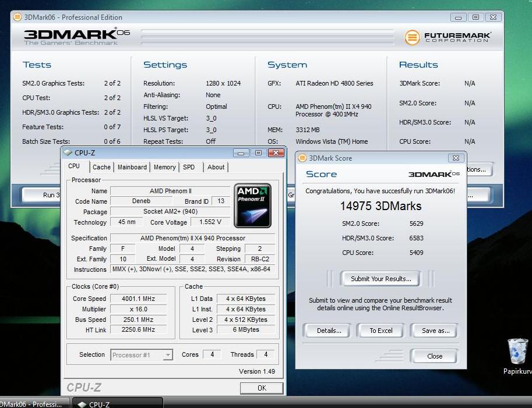Open the Processor #1 selection dropdown

click(x=142, y=355)
